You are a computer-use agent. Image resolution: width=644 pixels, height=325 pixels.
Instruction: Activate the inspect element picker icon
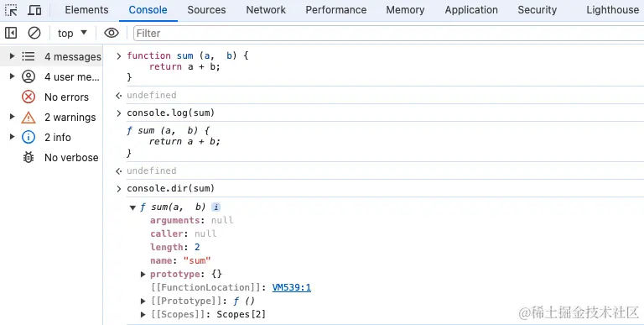pyautogui.click(x=11, y=10)
